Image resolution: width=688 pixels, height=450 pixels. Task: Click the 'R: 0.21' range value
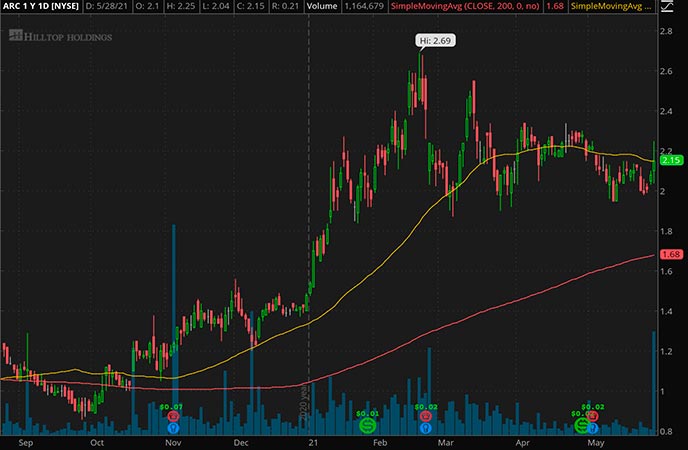tap(285, 6)
